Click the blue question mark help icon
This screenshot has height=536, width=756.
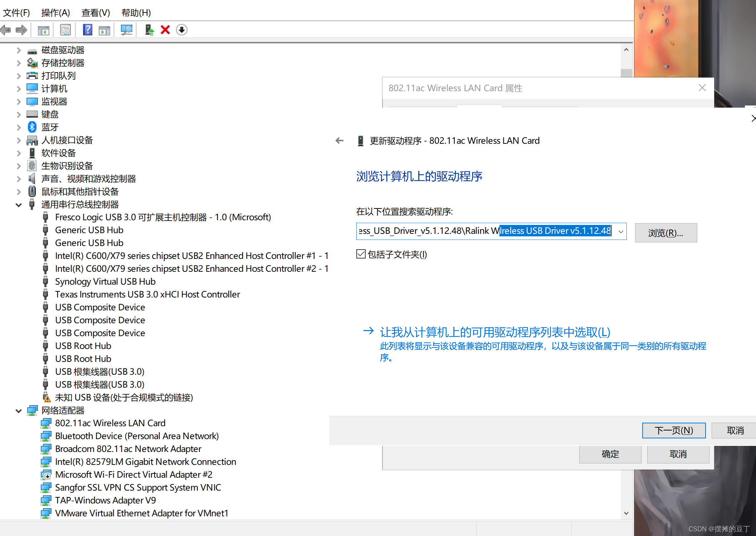pyautogui.click(x=87, y=30)
